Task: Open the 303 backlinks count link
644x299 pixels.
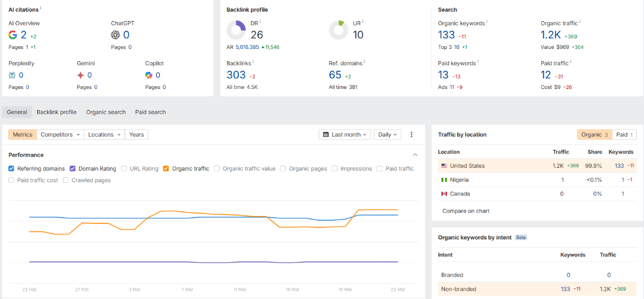Action: pos(236,74)
